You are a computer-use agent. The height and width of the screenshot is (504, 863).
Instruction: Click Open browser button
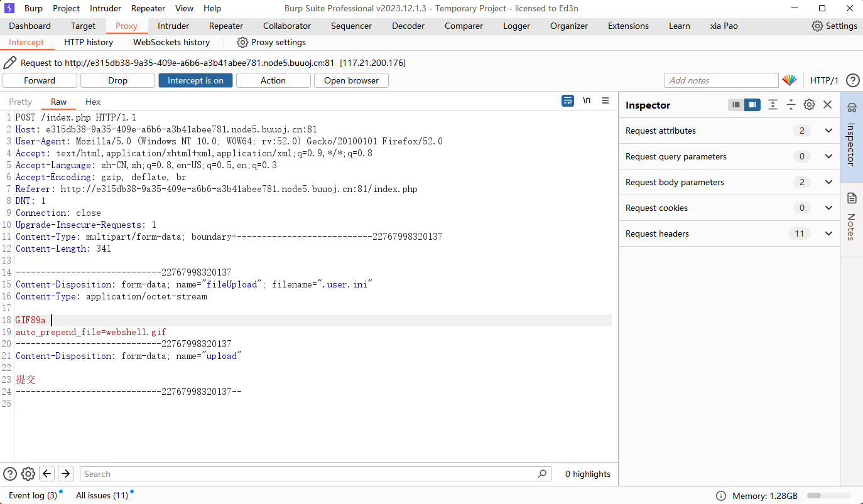351,80
